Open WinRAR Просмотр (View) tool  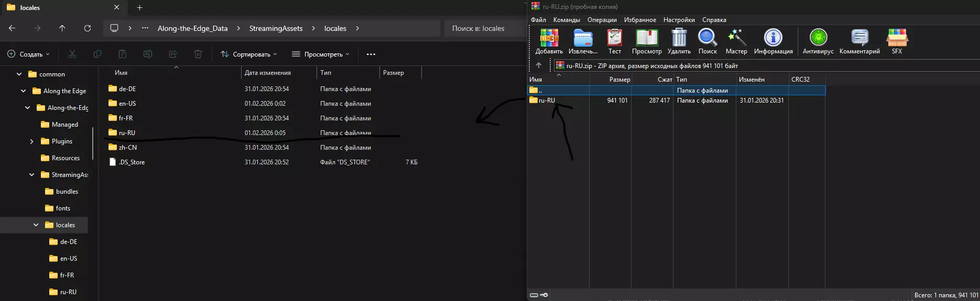point(647,41)
